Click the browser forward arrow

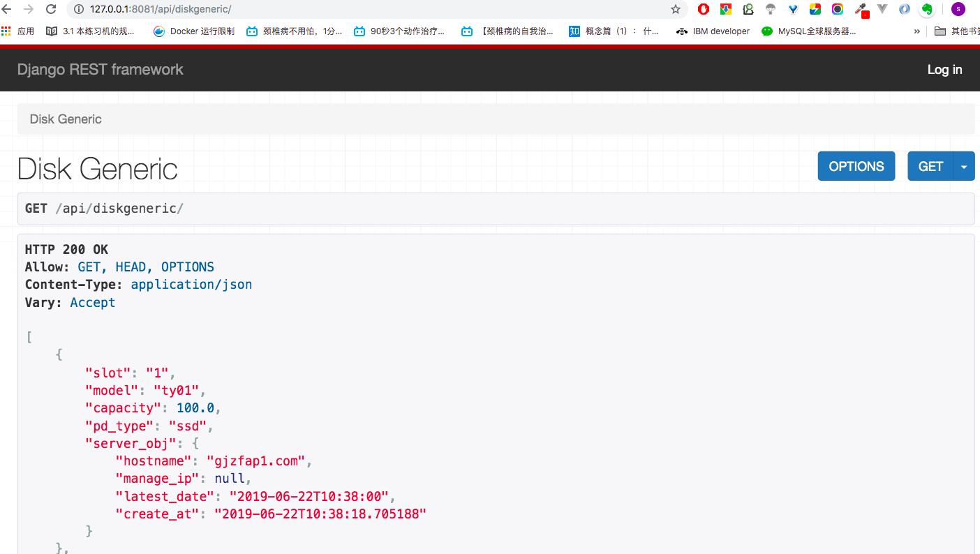click(29, 9)
